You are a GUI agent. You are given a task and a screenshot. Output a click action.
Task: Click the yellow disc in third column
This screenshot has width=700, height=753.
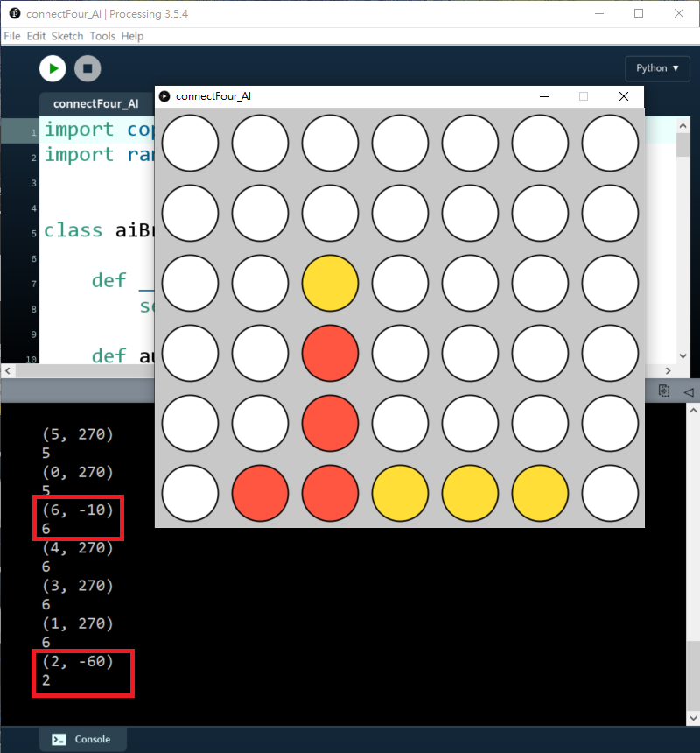tap(330, 283)
